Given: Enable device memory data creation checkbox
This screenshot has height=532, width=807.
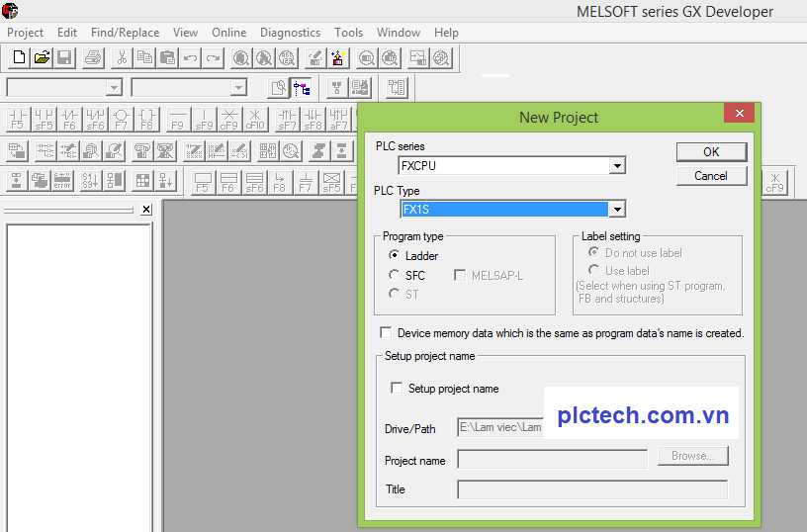Looking at the screenshot, I should pyautogui.click(x=386, y=333).
